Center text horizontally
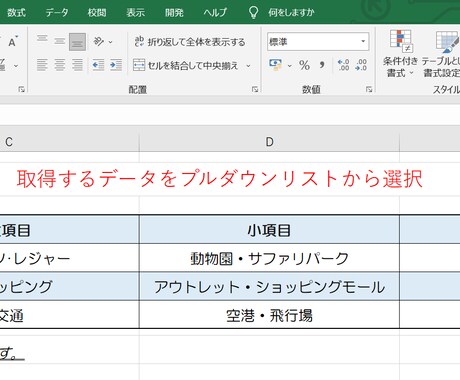 (x=60, y=65)
